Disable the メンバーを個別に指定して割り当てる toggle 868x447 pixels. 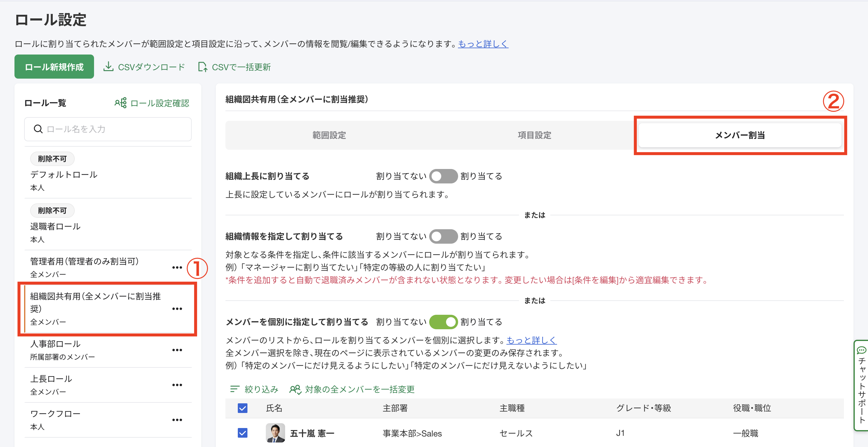[443, 322]
